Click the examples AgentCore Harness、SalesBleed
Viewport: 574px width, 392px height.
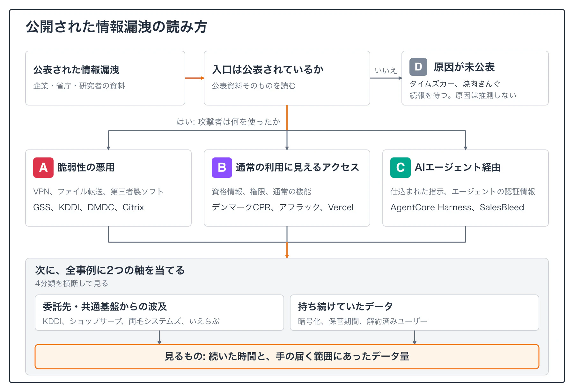tap(457, 207)
